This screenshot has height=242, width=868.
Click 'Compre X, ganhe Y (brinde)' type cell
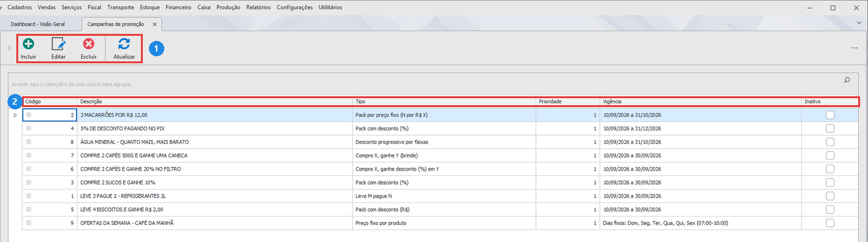coord(444,155)
